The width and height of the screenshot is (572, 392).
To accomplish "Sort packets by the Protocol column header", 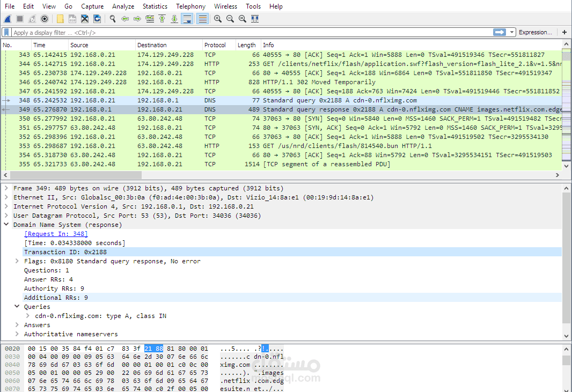I will point(219,45).
